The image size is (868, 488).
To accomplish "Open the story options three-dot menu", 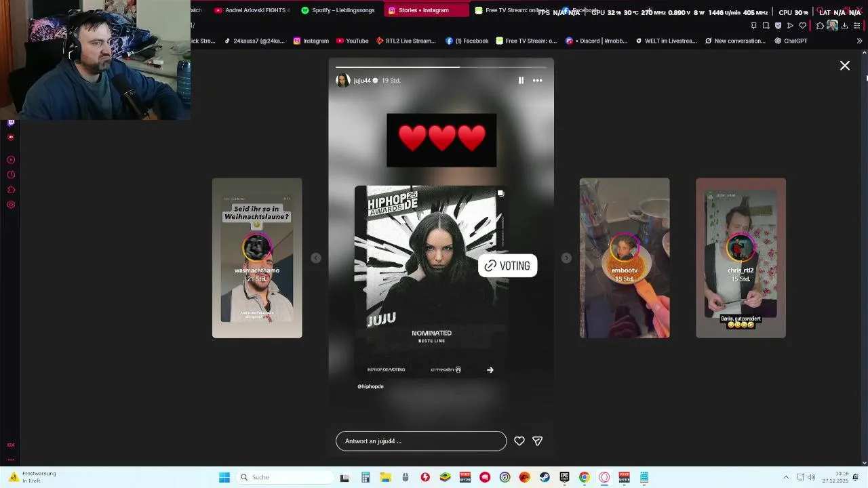I will coord(537,81).
